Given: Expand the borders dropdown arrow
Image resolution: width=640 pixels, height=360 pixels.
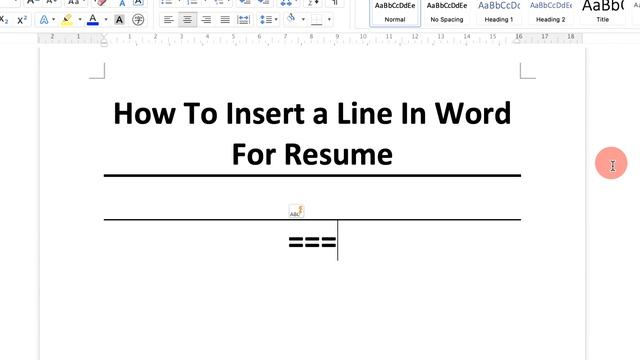Looking at the screenshot, I should pos(329,20).
